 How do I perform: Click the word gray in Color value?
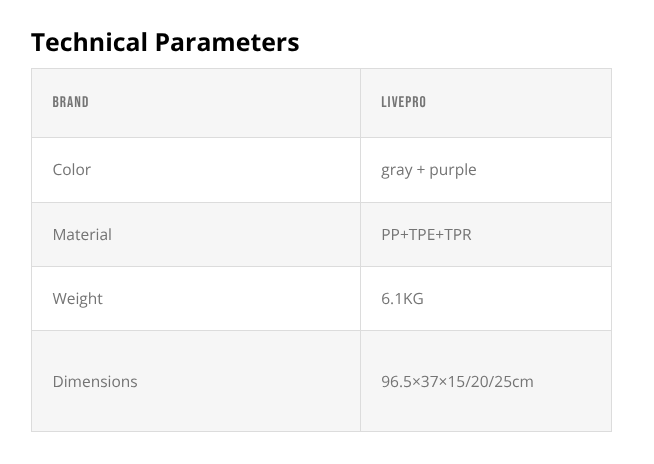point(396,170)
